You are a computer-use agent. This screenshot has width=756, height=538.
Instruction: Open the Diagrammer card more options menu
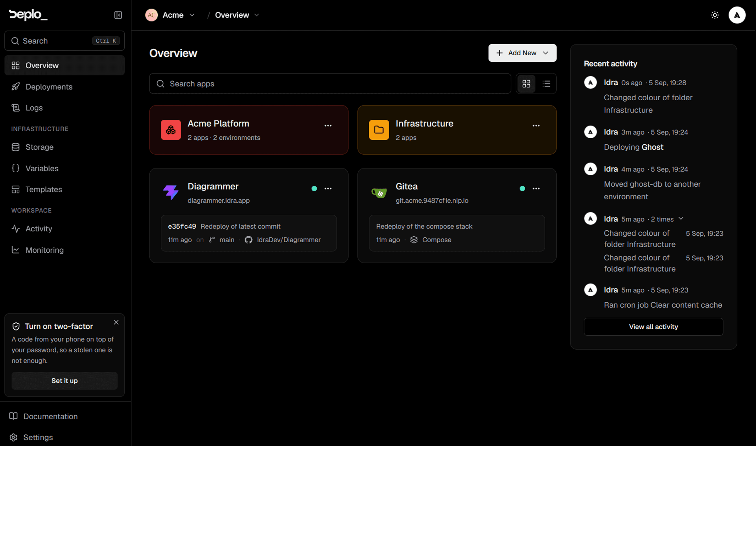point(328,188)
